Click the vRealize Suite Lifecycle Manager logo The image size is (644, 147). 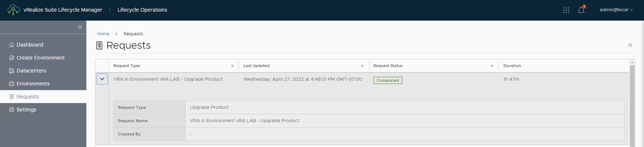coord(13,10)
